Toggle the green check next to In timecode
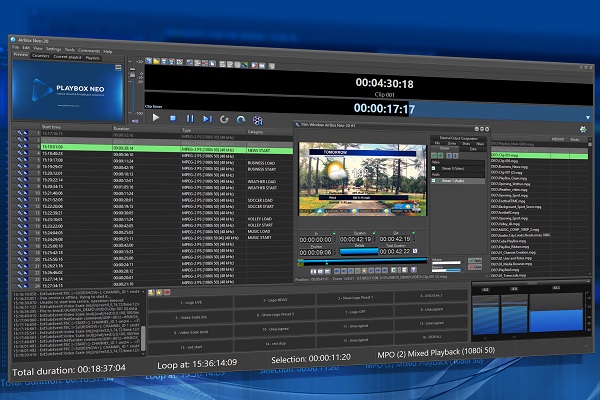Image resolution: width=600 pixels, height=400 pixels. [x=334, y=233]
